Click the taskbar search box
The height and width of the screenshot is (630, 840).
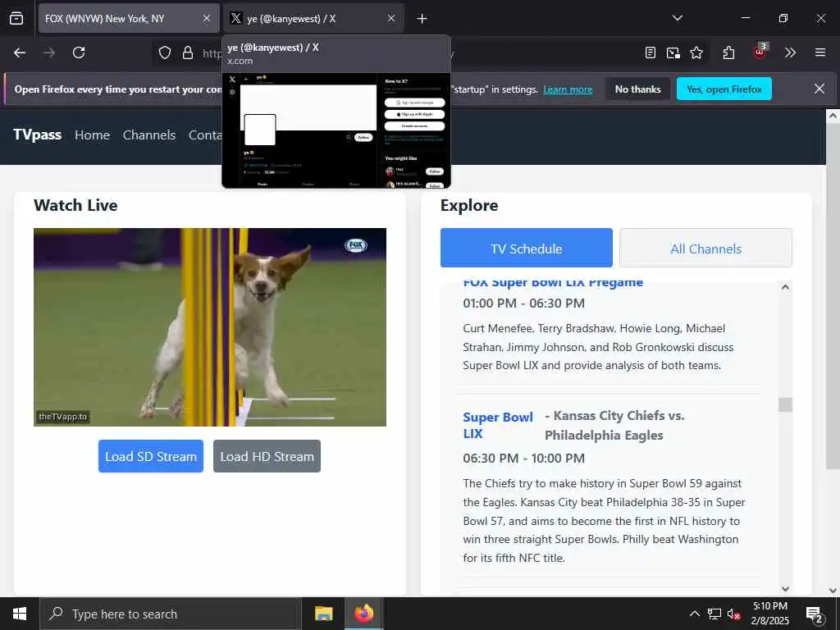171,614
